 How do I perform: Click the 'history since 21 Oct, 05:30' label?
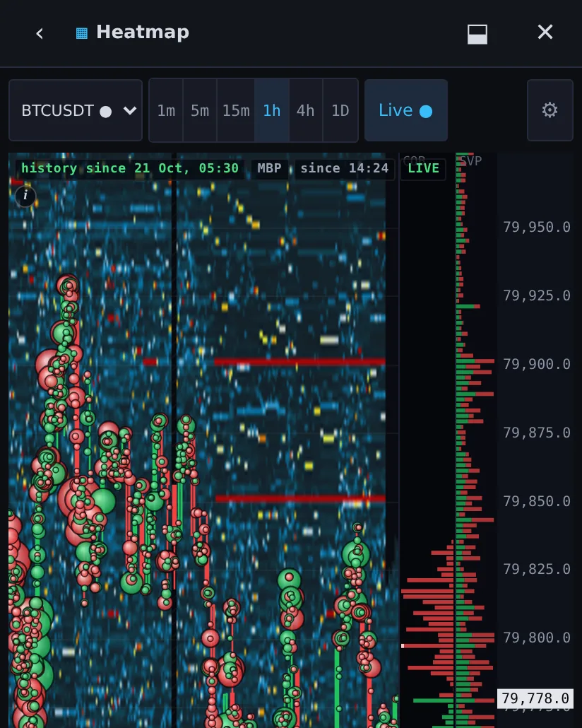[x=130, y=168]
